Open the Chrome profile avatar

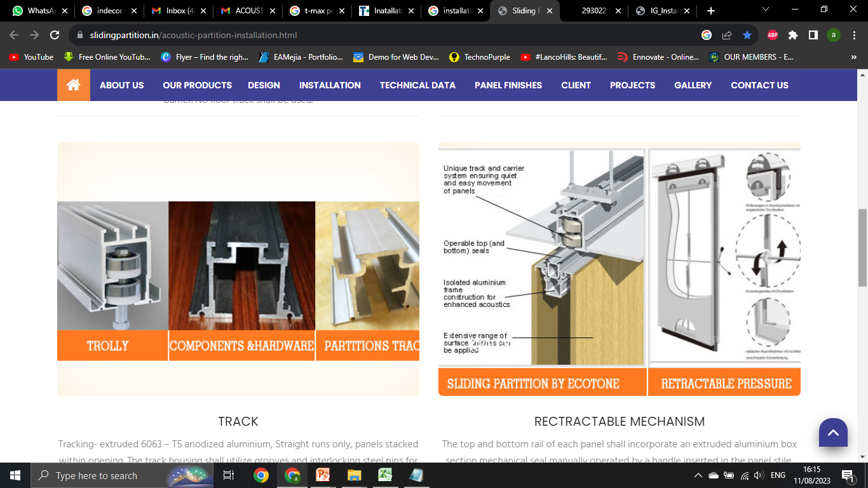pos(834,35)
